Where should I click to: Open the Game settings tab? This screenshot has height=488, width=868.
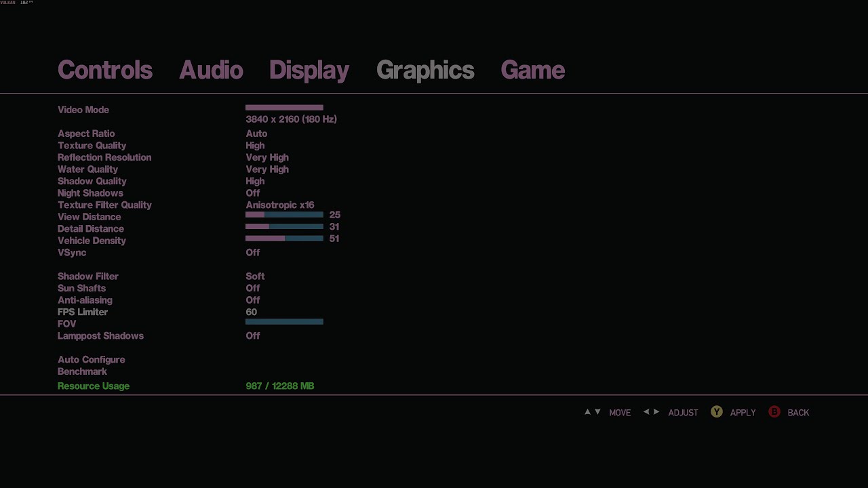click(533, 70)
